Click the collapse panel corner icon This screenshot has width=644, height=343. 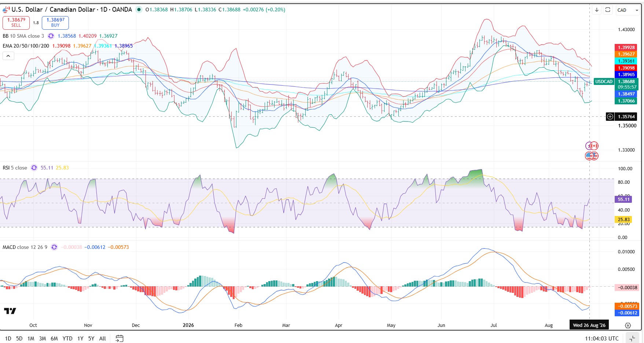[632, 339]
